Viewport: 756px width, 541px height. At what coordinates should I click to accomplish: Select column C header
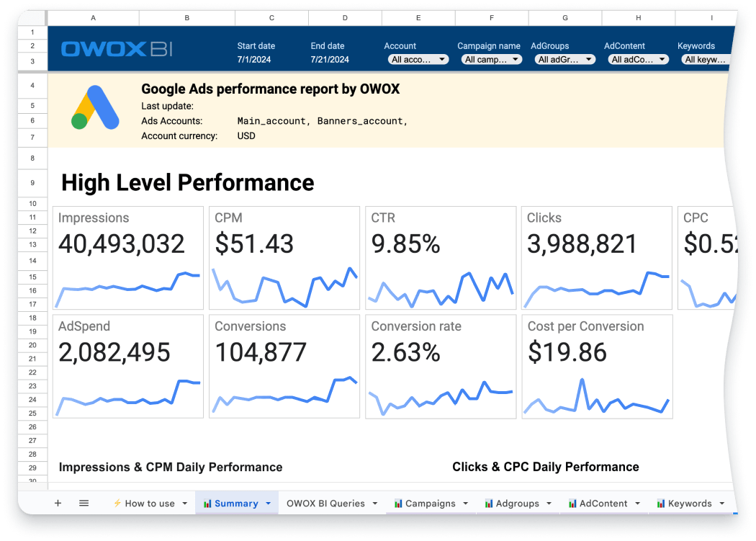point(272,18)
